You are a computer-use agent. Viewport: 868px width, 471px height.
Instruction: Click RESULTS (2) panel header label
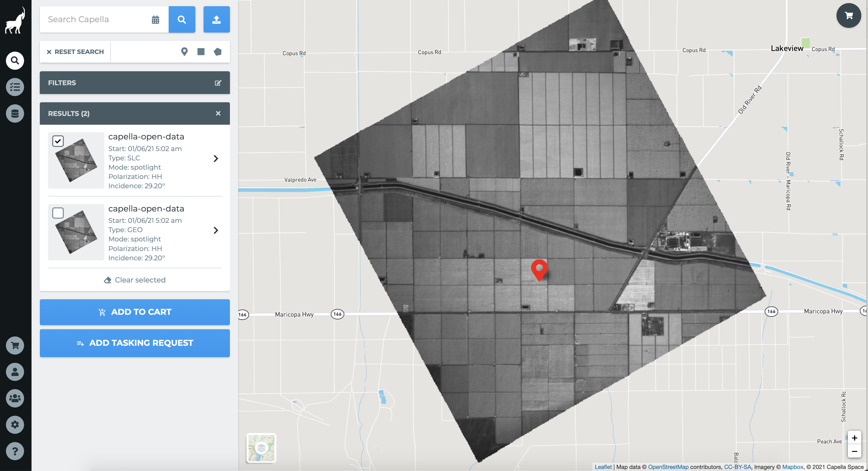(x=68, y=113)
